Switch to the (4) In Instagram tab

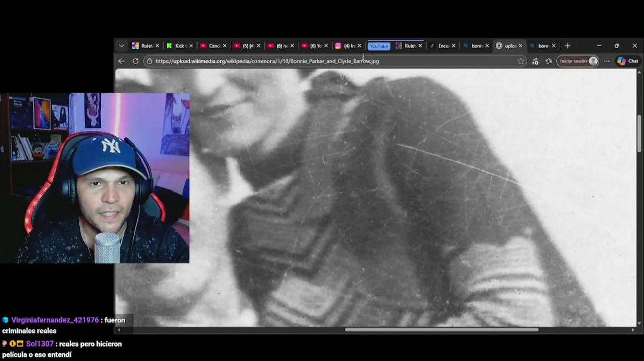point(348,46)
